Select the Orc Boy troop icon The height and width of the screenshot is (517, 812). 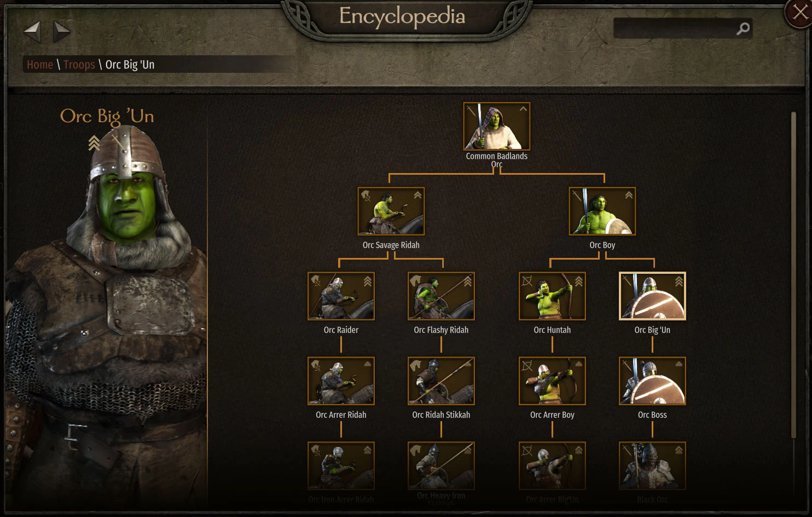click(602, 211)
